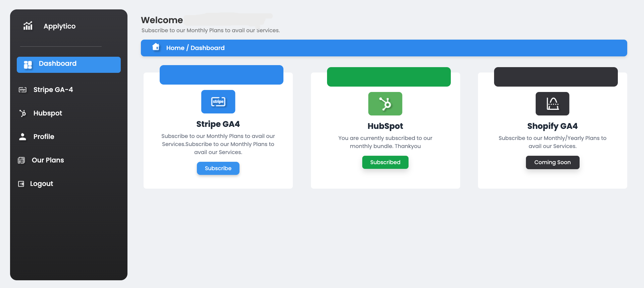This screenshot has width=644, height=288.
Task: Click the HubSpot card title
Action: (385, 126)
